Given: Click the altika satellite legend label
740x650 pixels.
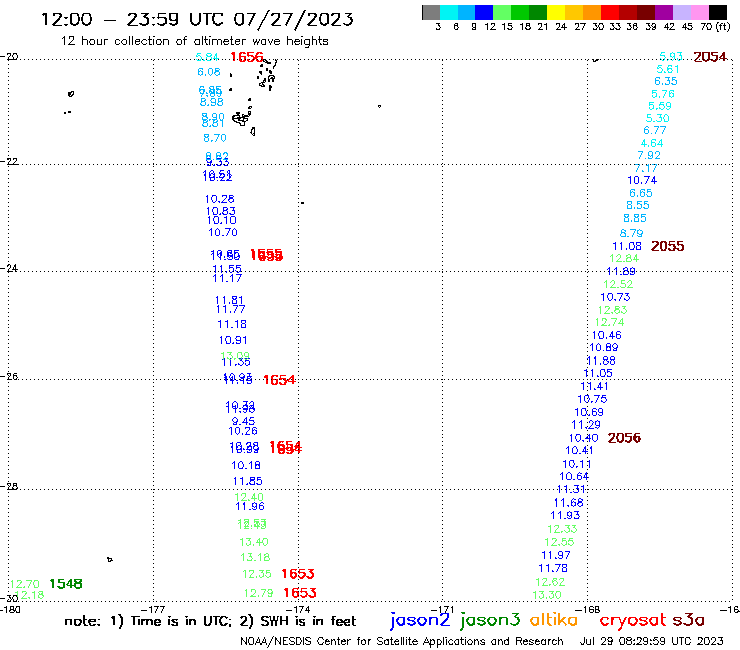Looking at the screenshot, I should [553, 619].
